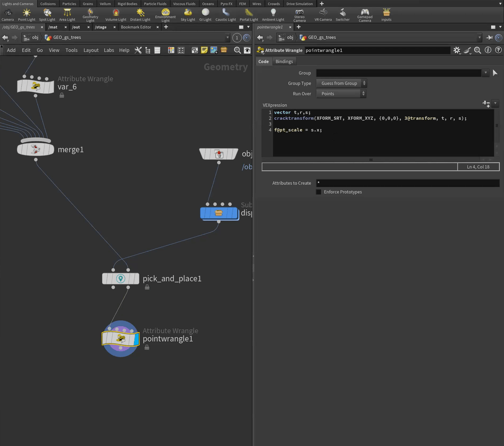The height and width of the screenshot is (446, 504).
Task: Click the Attributes to Create input field
Action: point(407,183)
